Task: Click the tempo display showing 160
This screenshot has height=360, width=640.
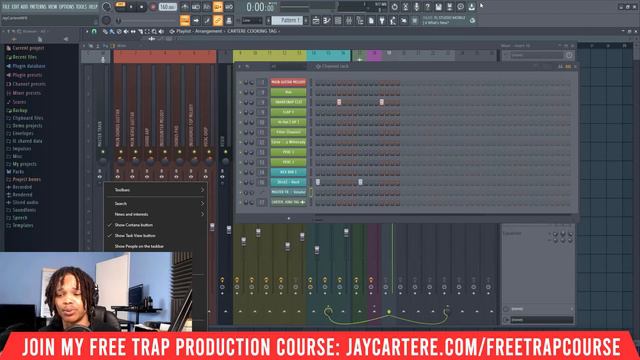Action: point(167,7)
